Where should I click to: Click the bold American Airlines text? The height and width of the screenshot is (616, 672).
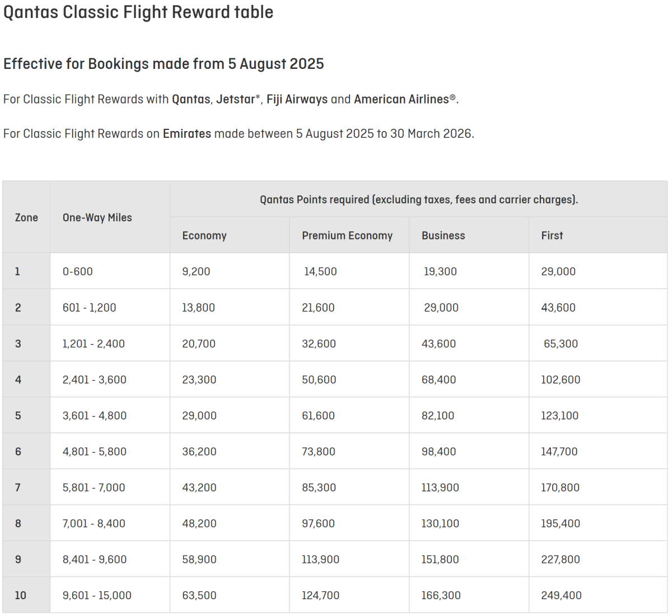tap(402, 99)
